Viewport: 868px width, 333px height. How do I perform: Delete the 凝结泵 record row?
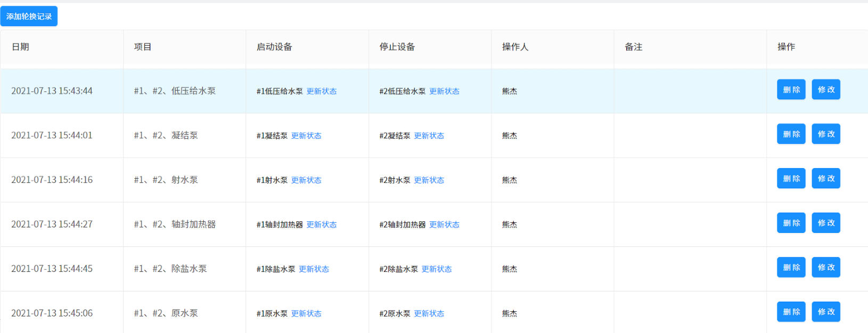(x=791, y=134)
